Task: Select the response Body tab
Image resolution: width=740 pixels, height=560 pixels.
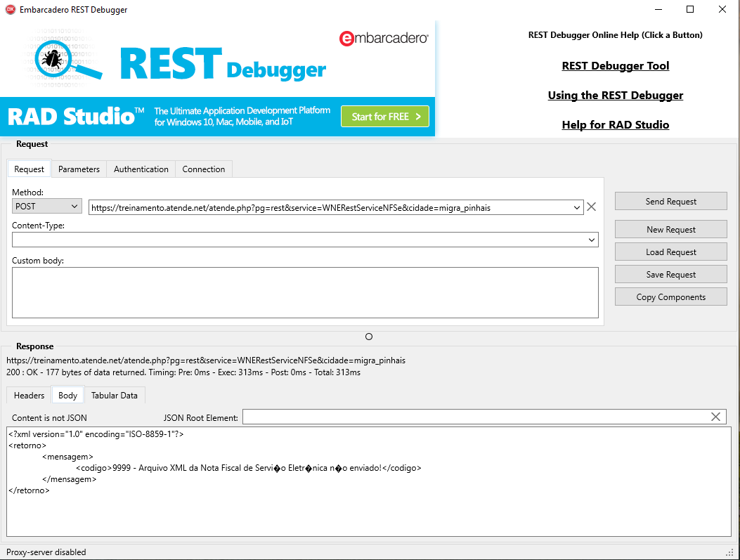Action: tap(67, 396)
